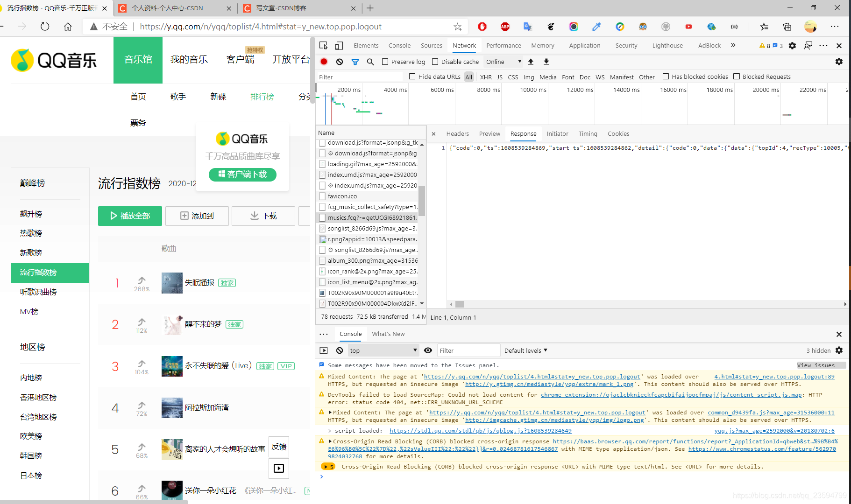Check the musics.fcg request row checkbox
This screenshot has width=851, height=504.
(322, 217)
